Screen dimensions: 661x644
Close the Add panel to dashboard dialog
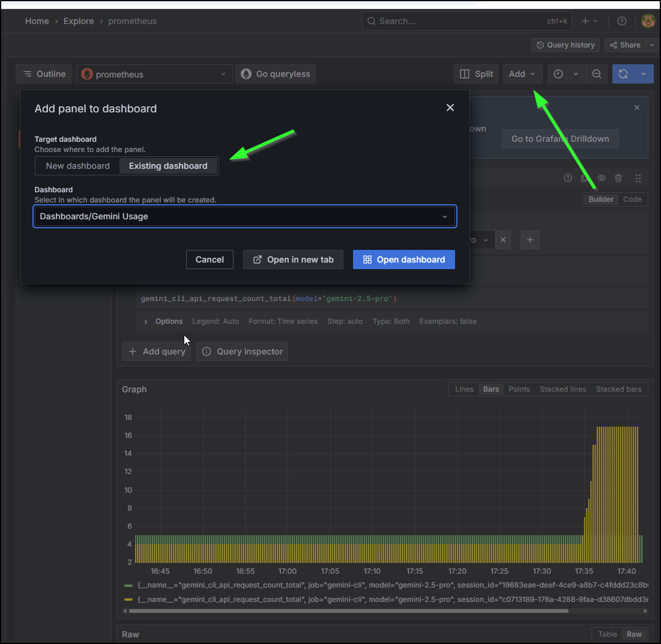450,108
